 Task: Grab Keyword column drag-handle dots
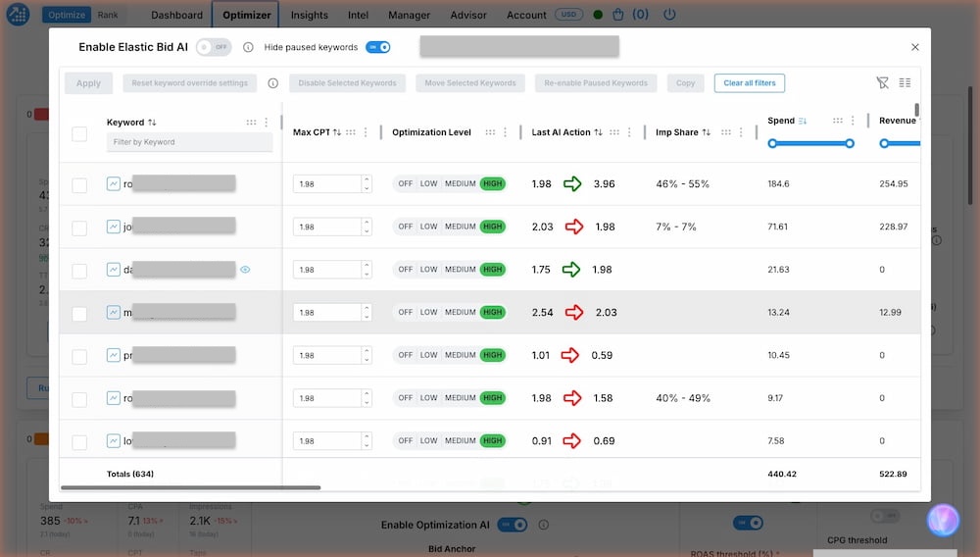pyautogui.click(x=251, y=123)
